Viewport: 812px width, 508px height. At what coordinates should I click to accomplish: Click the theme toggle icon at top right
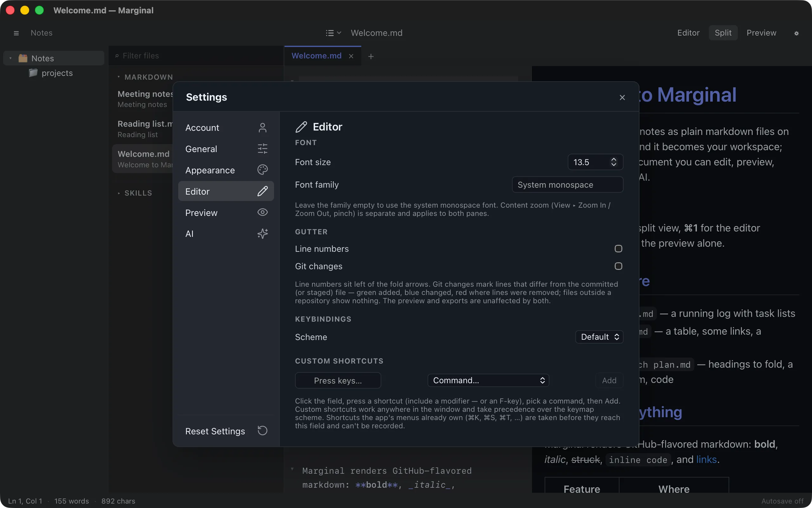(796, 33)
